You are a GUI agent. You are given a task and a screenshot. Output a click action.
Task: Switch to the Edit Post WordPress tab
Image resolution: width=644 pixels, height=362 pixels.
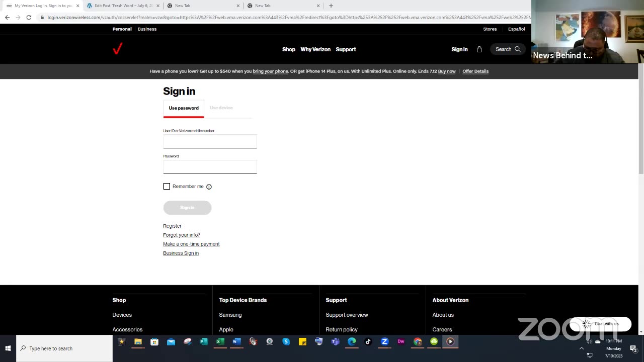(123, 6)
